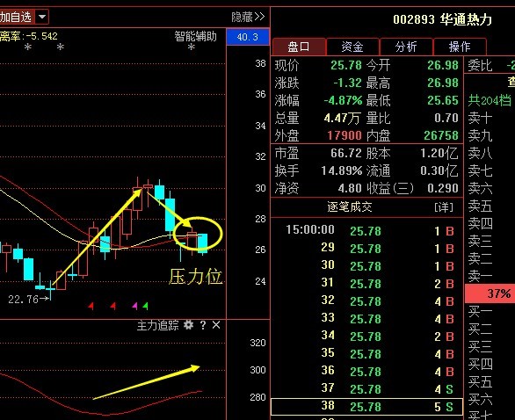This screenshot has width=515, height=420.
Task: Click the 量比 0.70 value
Action: (446, 118)
